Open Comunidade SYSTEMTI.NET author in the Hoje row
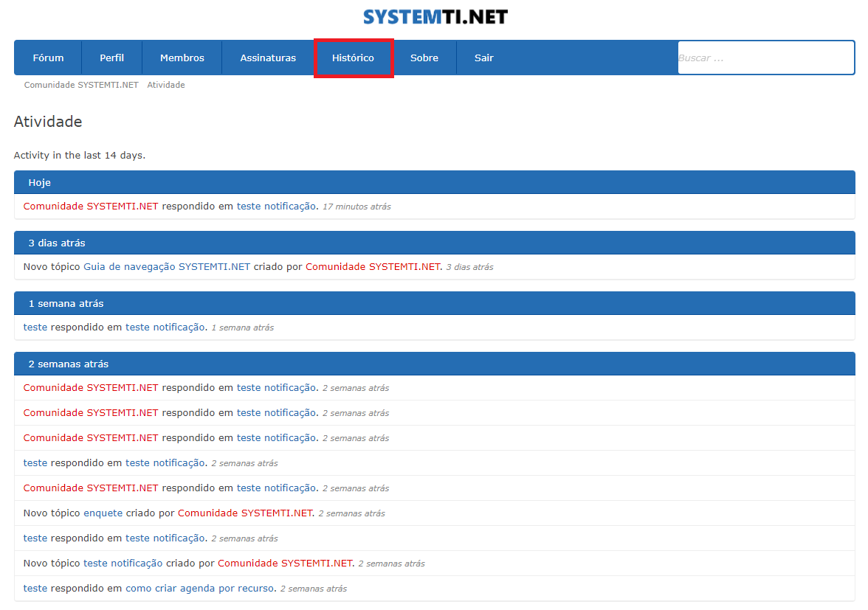This screenshot has height=610, width=868. coord(91,206)
